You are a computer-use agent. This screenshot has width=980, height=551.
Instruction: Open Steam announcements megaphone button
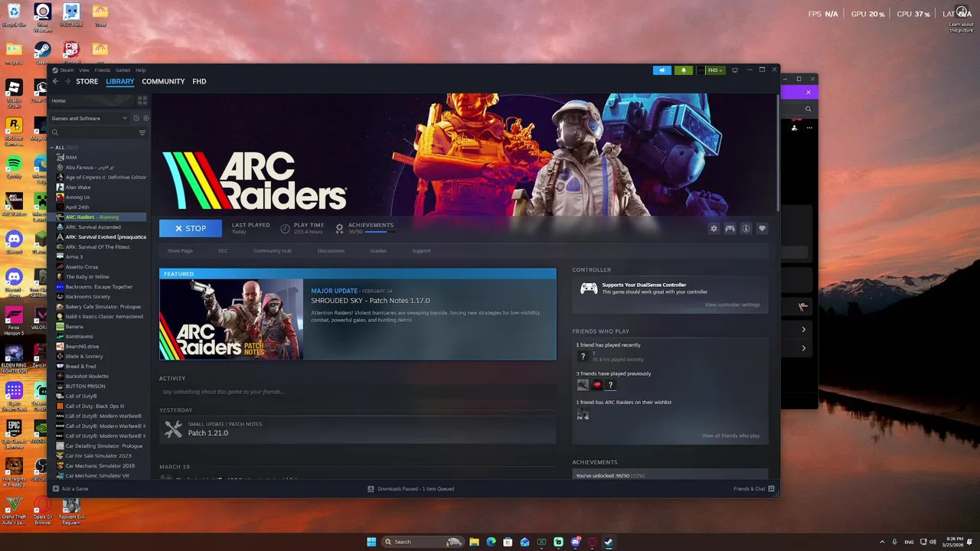click(661, 70)
